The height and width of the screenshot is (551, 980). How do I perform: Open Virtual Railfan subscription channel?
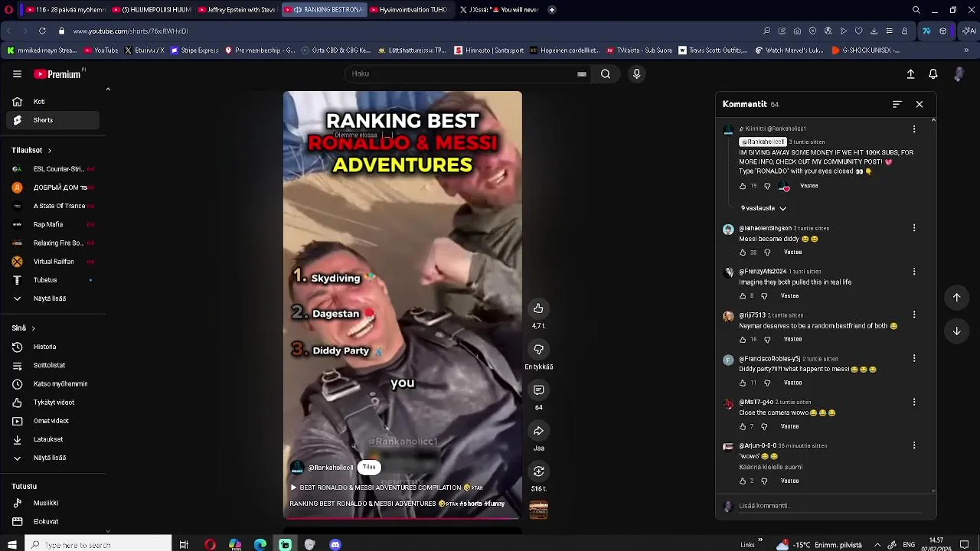click(x=53, y=262)
